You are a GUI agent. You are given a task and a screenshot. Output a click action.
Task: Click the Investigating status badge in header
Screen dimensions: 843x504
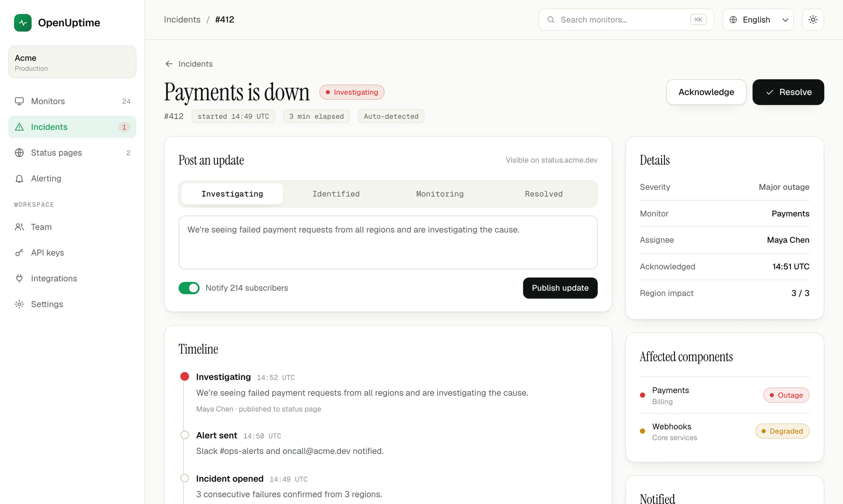[x=351, y=92]
